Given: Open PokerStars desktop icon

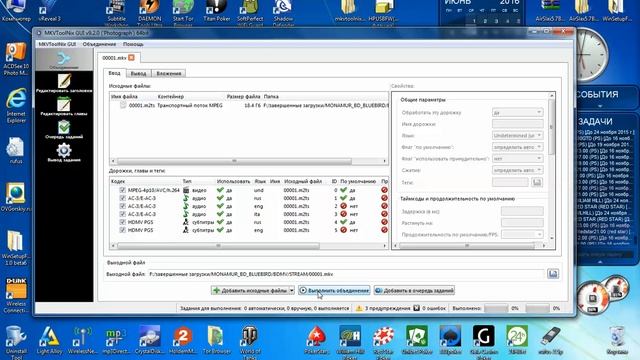Looking at the screenshot, I should tap(317, 340).
